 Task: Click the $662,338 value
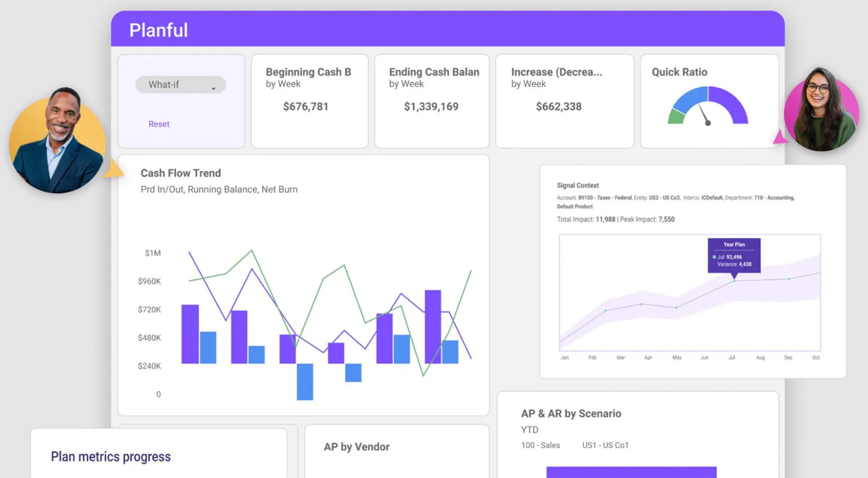click(x=559, y=107)
